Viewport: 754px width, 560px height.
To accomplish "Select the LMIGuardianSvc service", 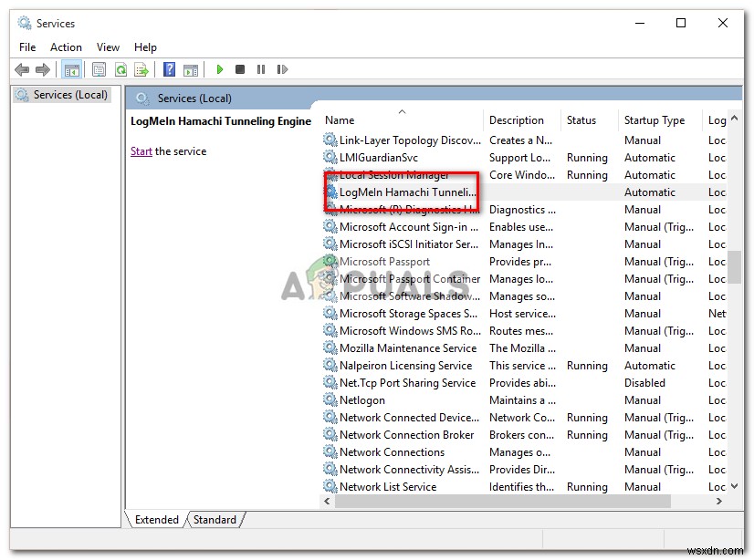I will [524, 158].
